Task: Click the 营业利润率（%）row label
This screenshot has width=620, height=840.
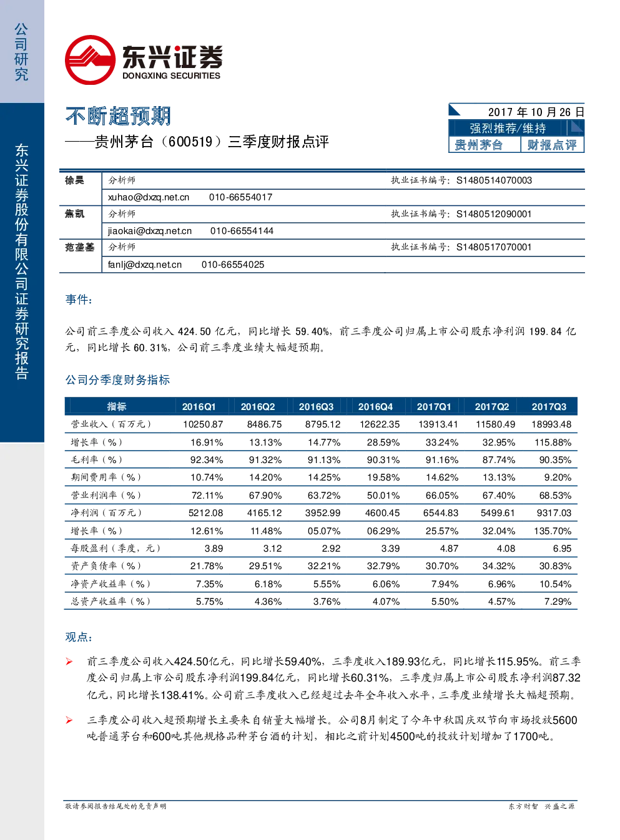Action: [x=106, y=496]
